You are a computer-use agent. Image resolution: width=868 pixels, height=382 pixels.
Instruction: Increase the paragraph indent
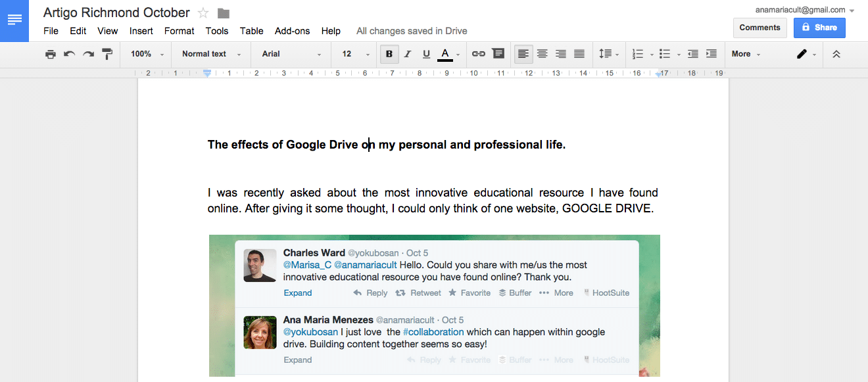pos(711,54)
